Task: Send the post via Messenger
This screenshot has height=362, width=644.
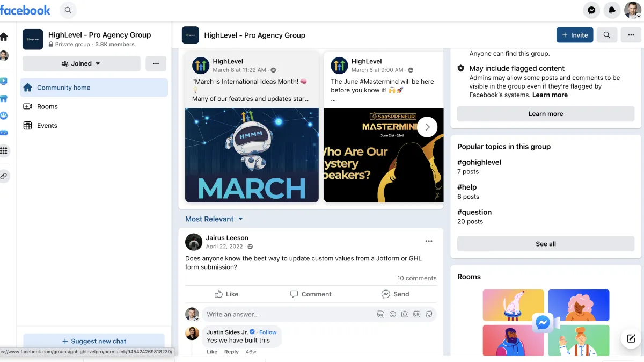Action: pos(395,294)
